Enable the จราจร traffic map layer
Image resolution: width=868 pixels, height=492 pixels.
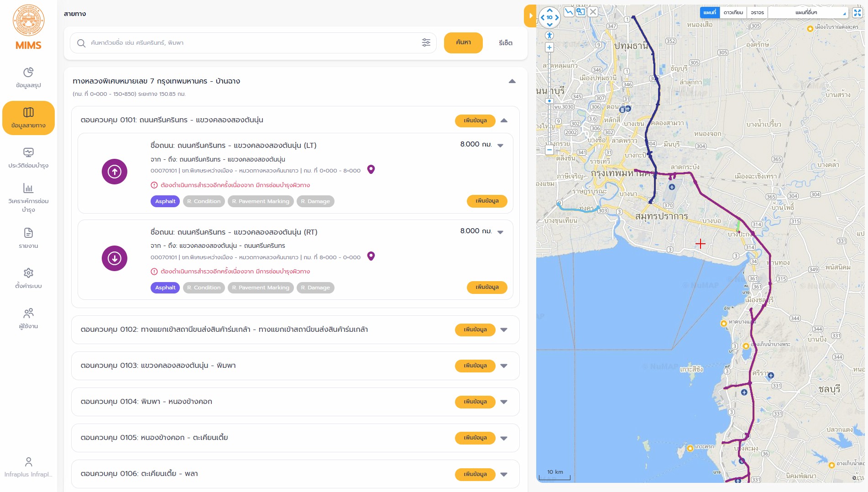[x=757, y=13]
